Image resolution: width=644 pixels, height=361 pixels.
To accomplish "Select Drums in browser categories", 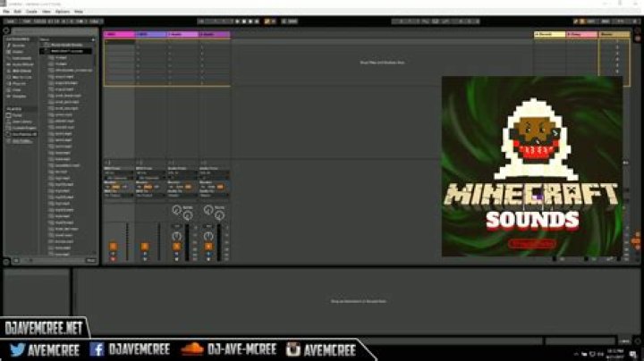I will click(18, 52).
